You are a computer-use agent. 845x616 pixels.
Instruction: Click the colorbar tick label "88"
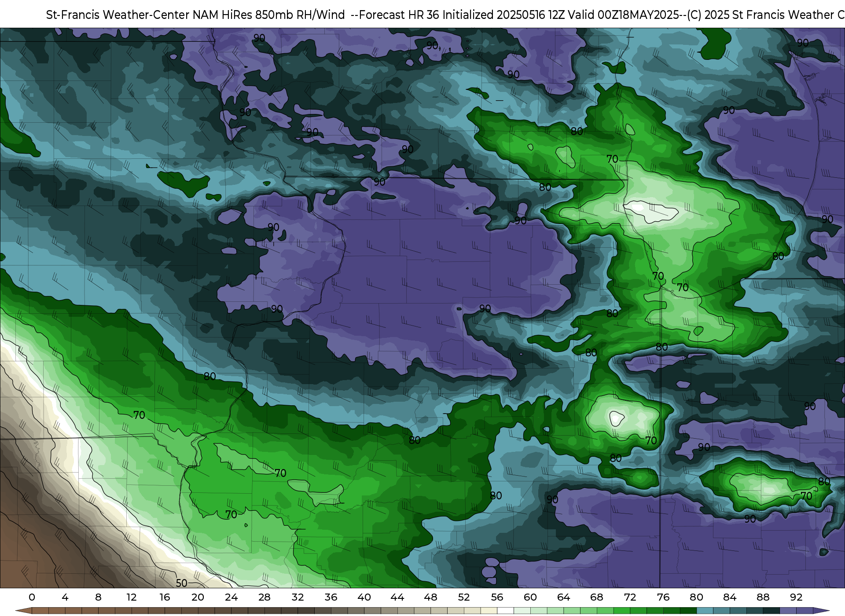point(763,598)
